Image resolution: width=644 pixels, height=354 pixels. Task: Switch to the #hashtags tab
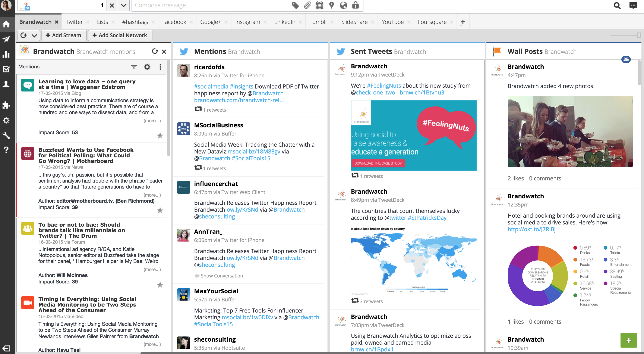(135, 22)
